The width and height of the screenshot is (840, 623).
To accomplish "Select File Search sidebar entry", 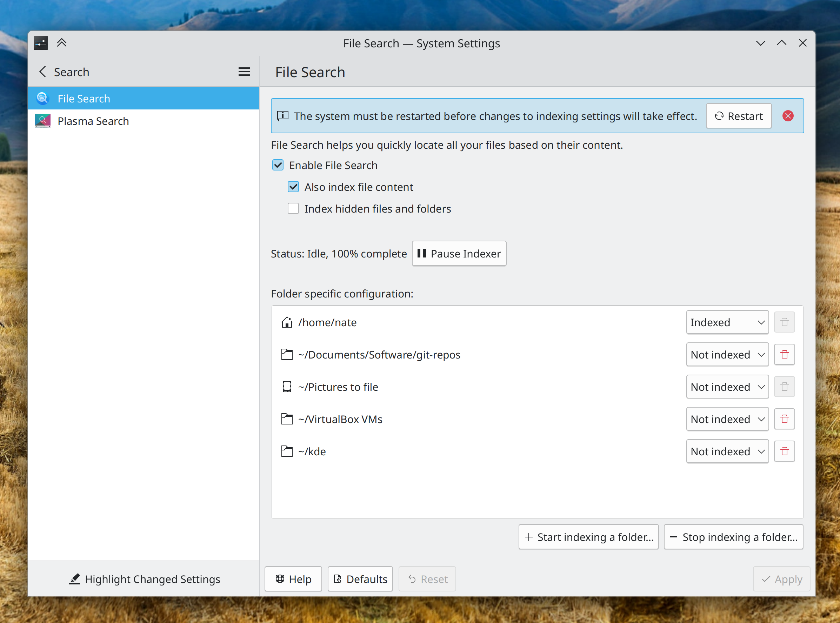I will (x=84, y=99).
